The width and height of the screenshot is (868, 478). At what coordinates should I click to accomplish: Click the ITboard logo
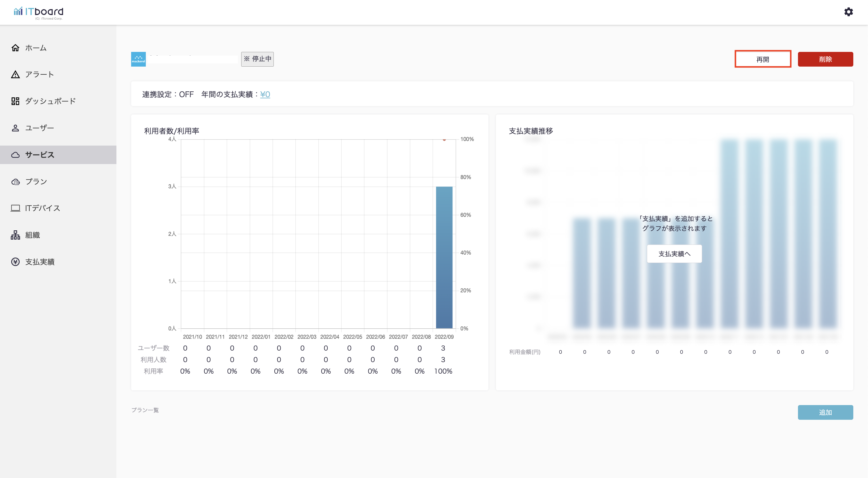pyautogui.click(x=38, y=12)
